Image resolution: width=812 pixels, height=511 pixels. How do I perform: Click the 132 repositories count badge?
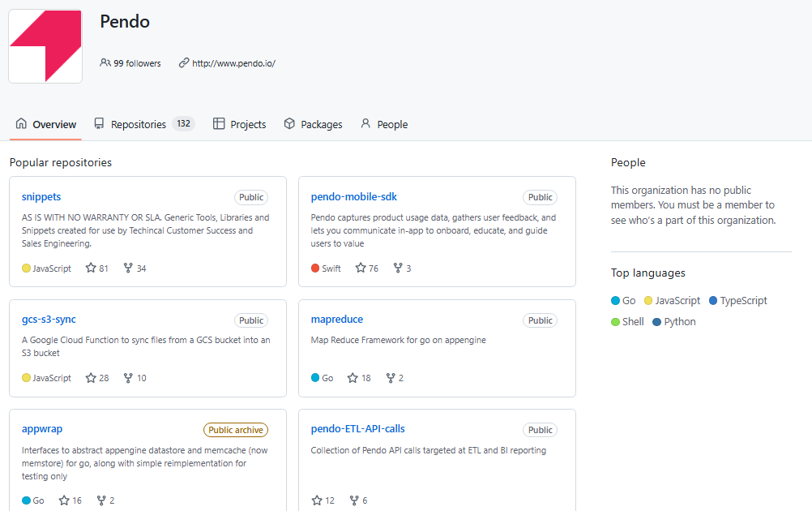[183, 124]
